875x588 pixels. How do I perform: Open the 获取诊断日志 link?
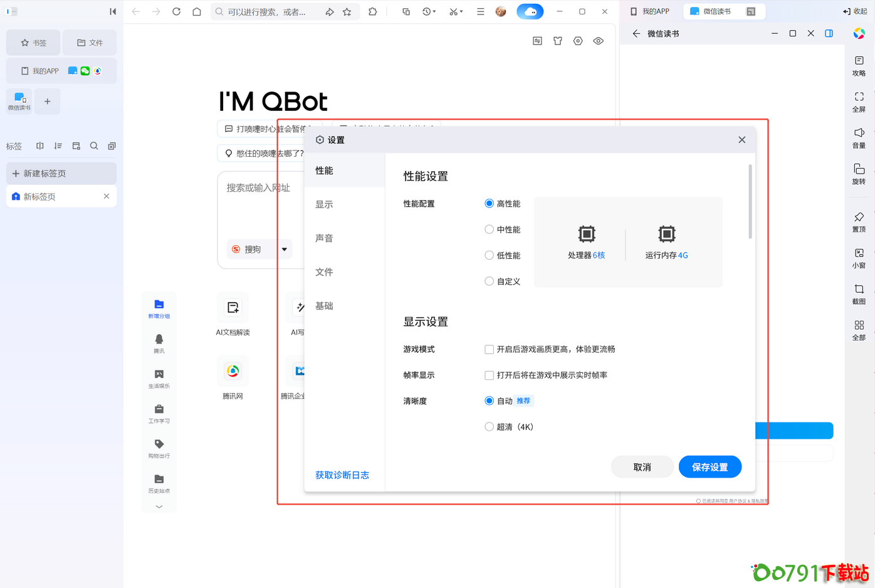coord(342,475)
